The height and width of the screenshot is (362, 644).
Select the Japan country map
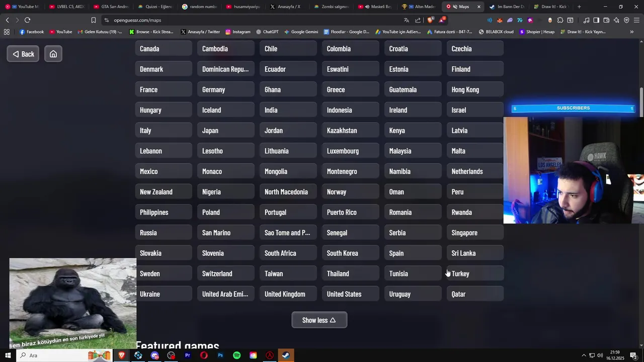click(x=225, y=130)
